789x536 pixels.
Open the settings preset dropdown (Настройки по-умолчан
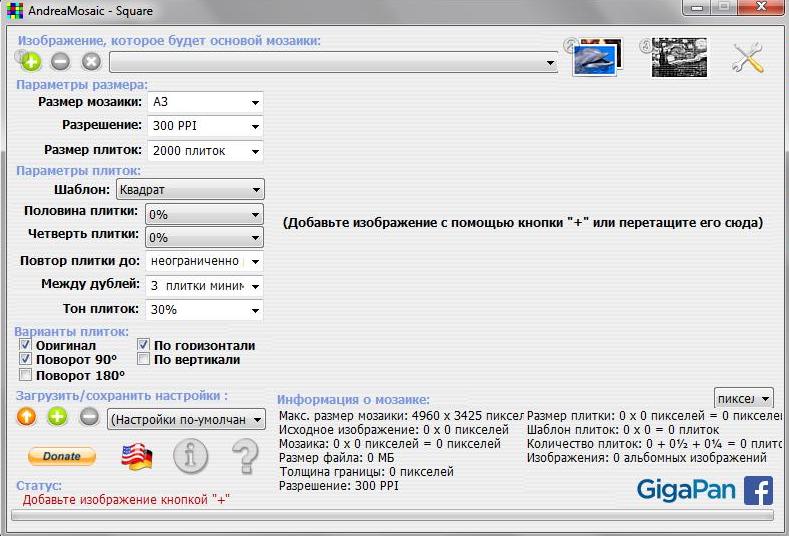pyautogui.click(x=186, y=419)
